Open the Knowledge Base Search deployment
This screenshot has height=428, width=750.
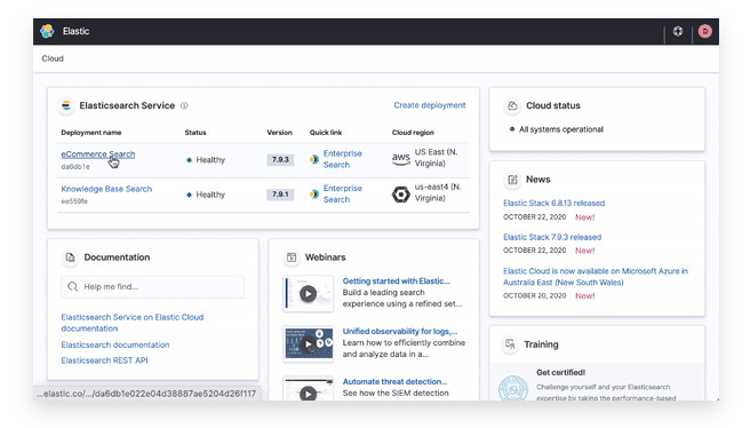106,189
